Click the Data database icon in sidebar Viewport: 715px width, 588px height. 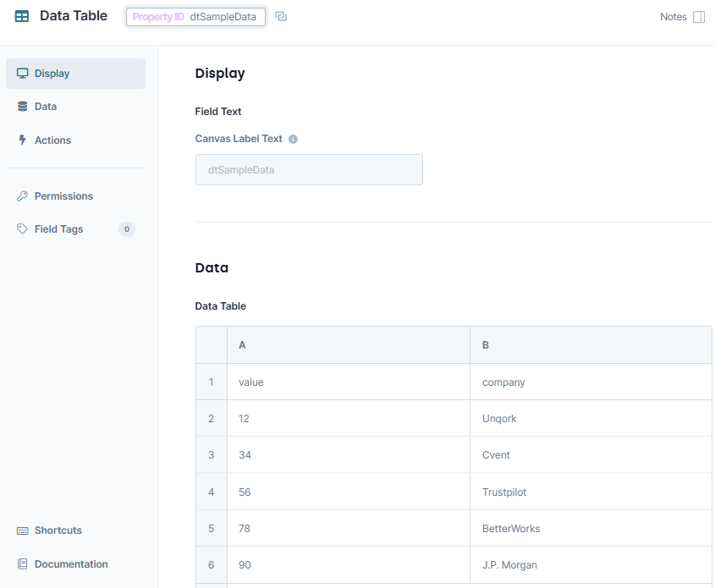coord(23,107)
